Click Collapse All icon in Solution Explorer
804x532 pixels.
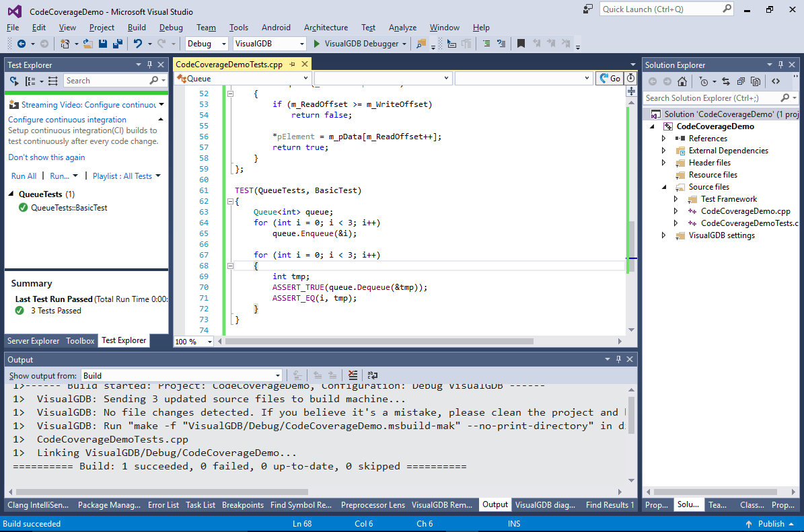point(740,81)
